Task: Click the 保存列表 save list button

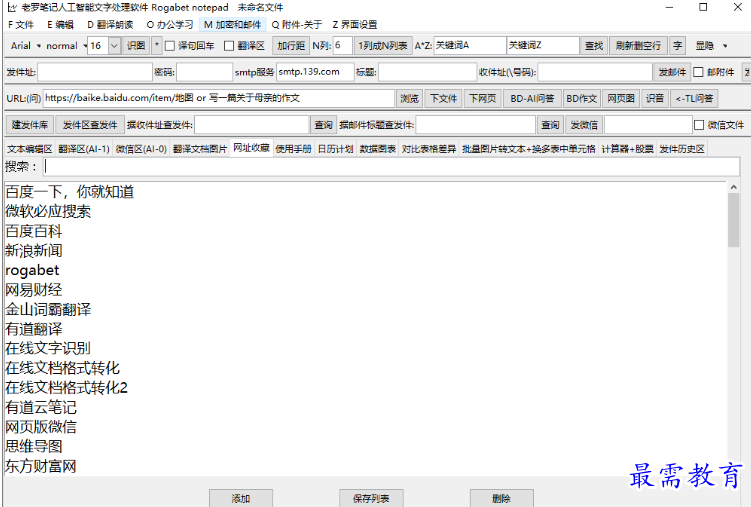Action: coord(371,498)
